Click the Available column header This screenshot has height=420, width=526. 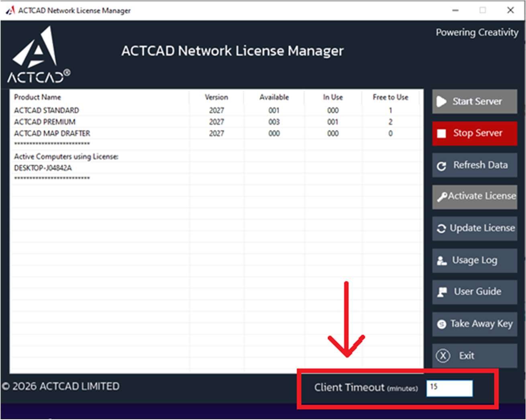274,97
